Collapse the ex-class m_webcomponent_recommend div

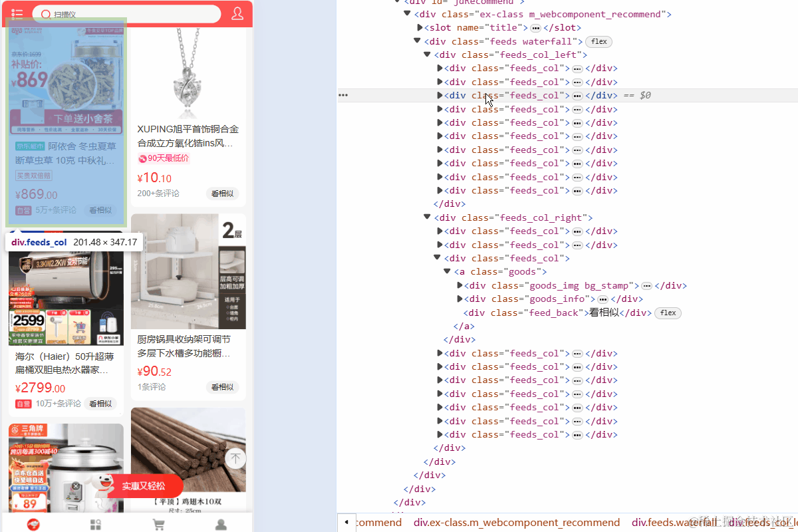(407, 14)
